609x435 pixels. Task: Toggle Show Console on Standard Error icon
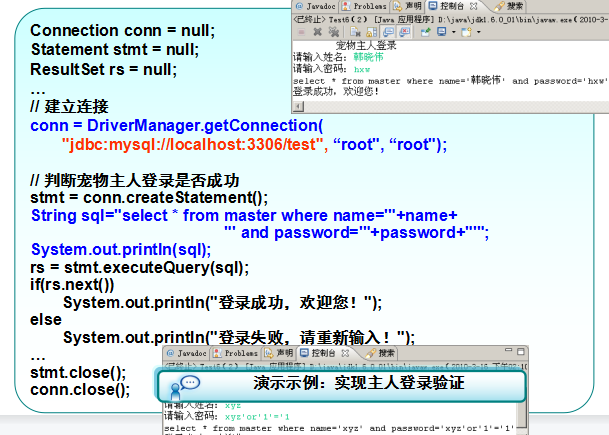[x=405, y=32]
